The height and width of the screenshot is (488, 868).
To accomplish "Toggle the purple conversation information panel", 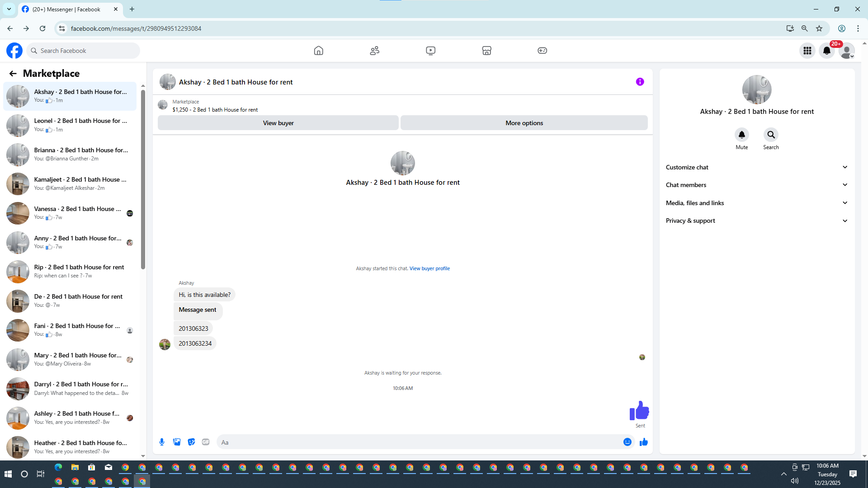I will coord(640,82).
